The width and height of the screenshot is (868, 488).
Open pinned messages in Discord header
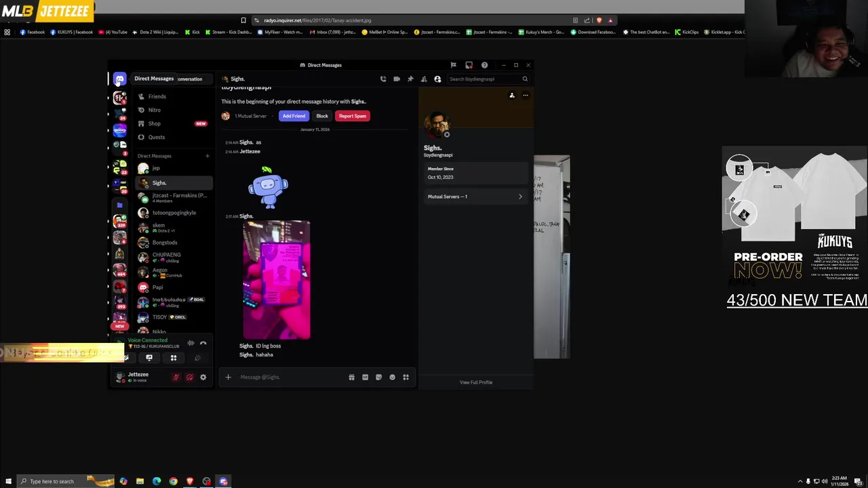click(410, 79)
